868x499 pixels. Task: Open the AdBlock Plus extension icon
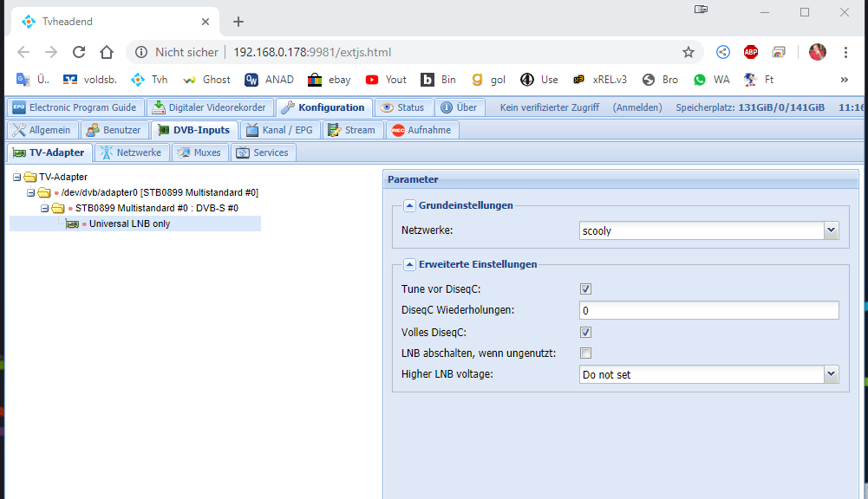click(x=751, y=52)
